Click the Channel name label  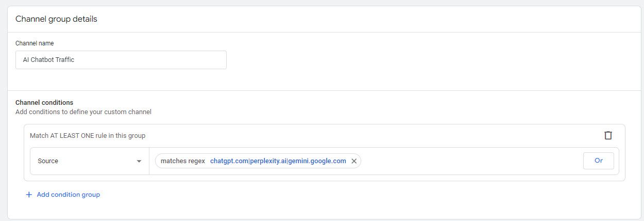[35, 43]
